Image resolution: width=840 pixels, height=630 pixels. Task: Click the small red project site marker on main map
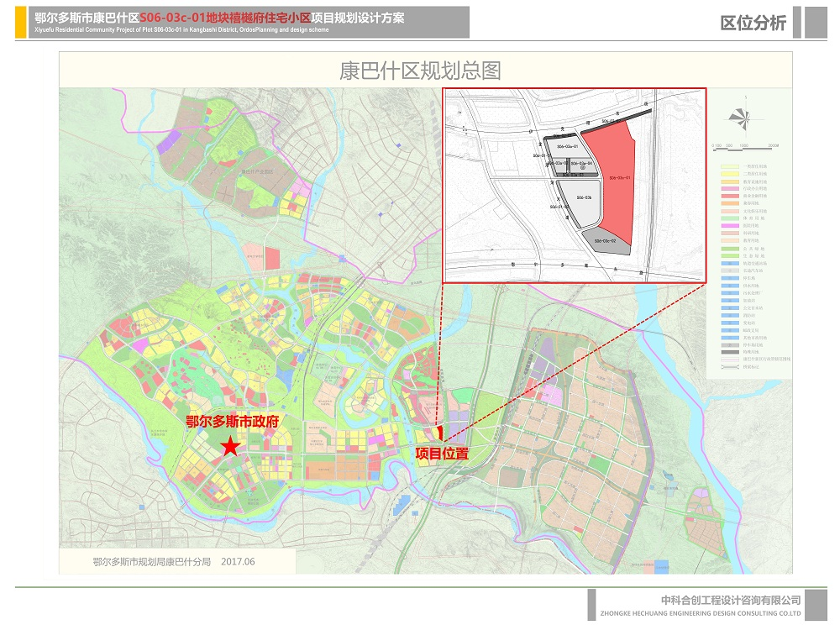(x=439, y=432)
